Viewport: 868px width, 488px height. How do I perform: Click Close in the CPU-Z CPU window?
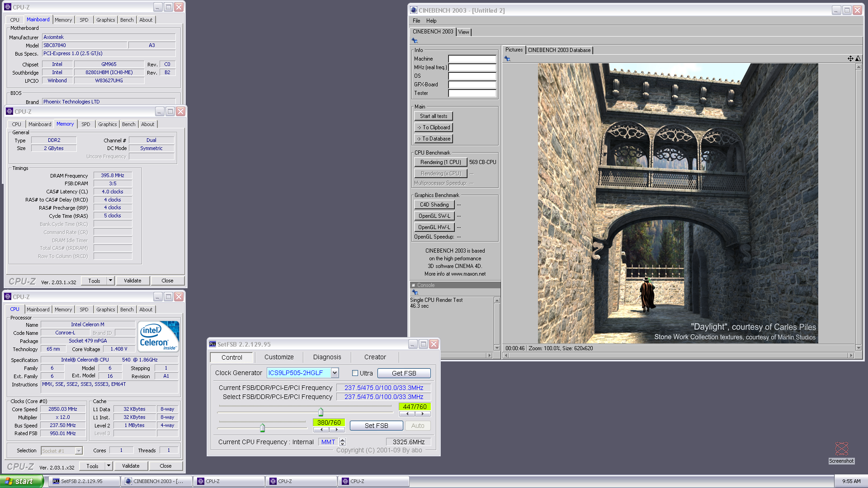coord(165,466)
